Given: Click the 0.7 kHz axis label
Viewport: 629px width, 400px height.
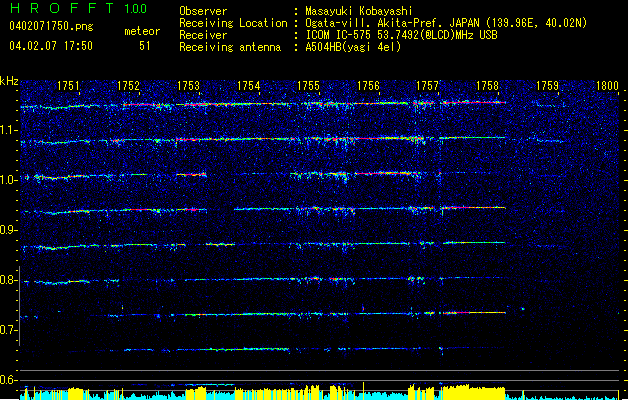Looking at the screenshot, I should 8,330.
